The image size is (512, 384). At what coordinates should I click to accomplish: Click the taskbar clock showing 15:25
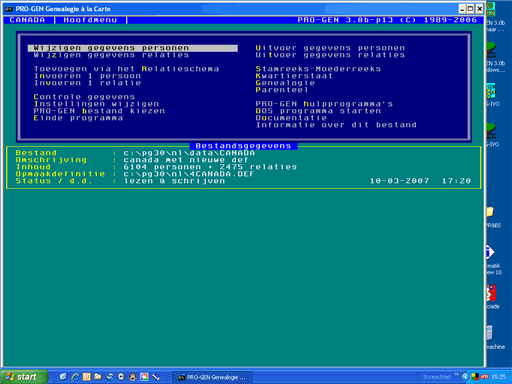click(498, 377)
